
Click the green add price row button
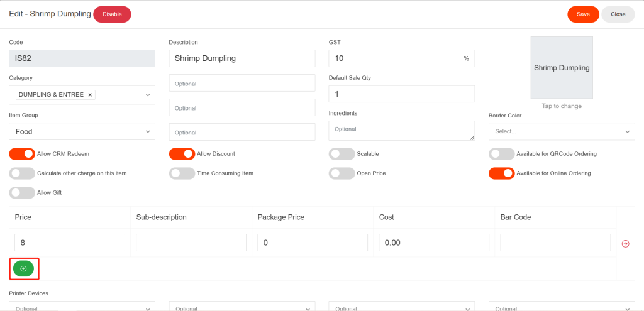[23, 268]
